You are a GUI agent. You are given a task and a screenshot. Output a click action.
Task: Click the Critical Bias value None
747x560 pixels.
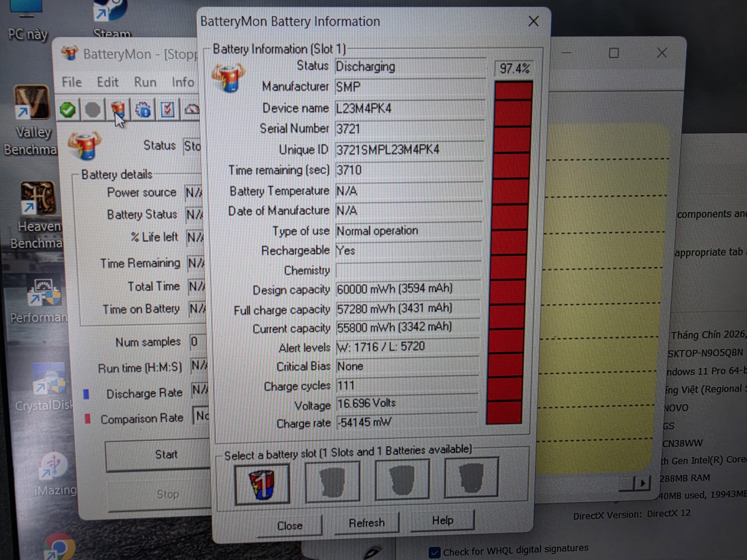408,366
